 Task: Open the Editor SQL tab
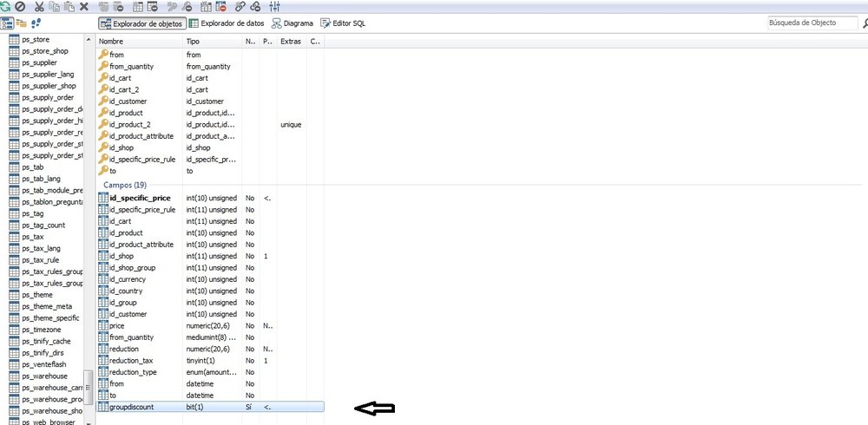(x=343, y=23)
